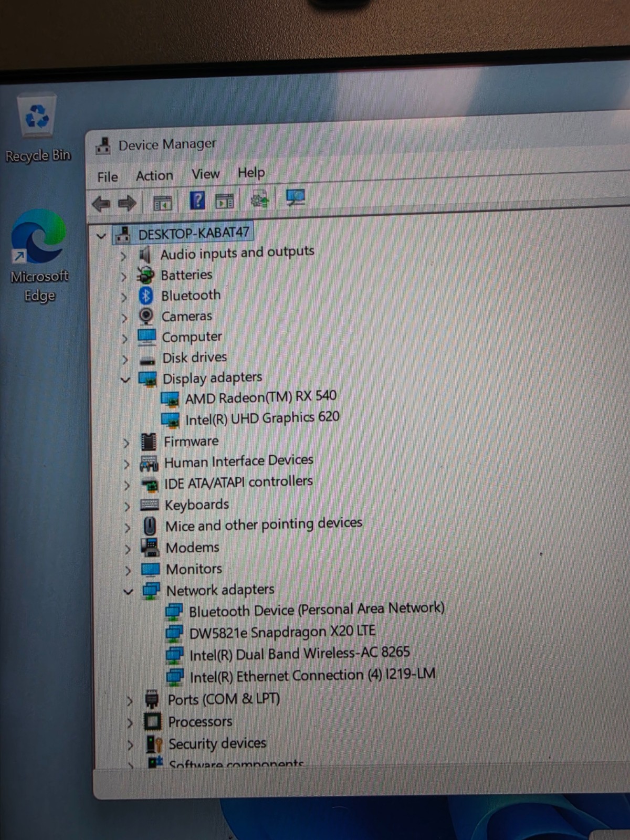Collapse the Network adapters category
630x840 pixels.
(x=129, y=592)
